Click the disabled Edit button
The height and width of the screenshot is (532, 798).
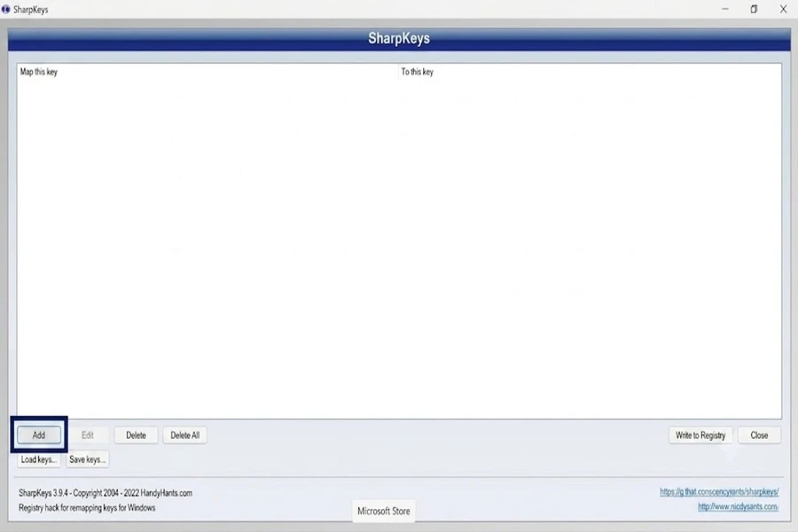pos(88,435)
